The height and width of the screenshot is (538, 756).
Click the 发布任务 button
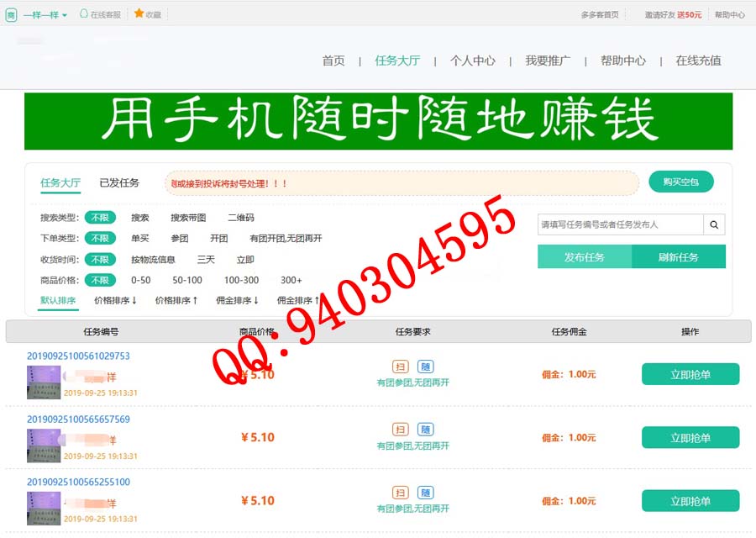584,257
